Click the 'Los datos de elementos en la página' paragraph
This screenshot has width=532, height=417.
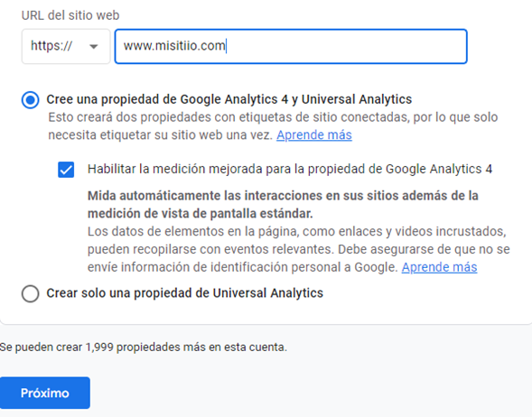299,249
